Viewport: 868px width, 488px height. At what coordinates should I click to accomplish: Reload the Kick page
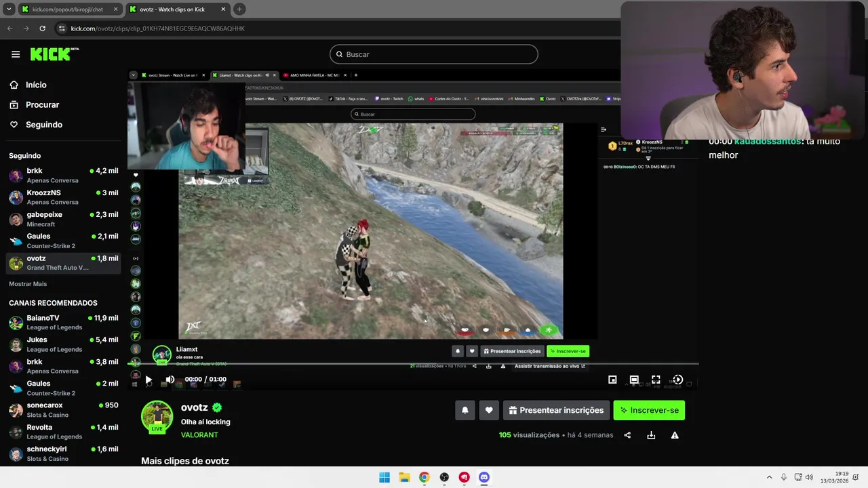point(42,28)
